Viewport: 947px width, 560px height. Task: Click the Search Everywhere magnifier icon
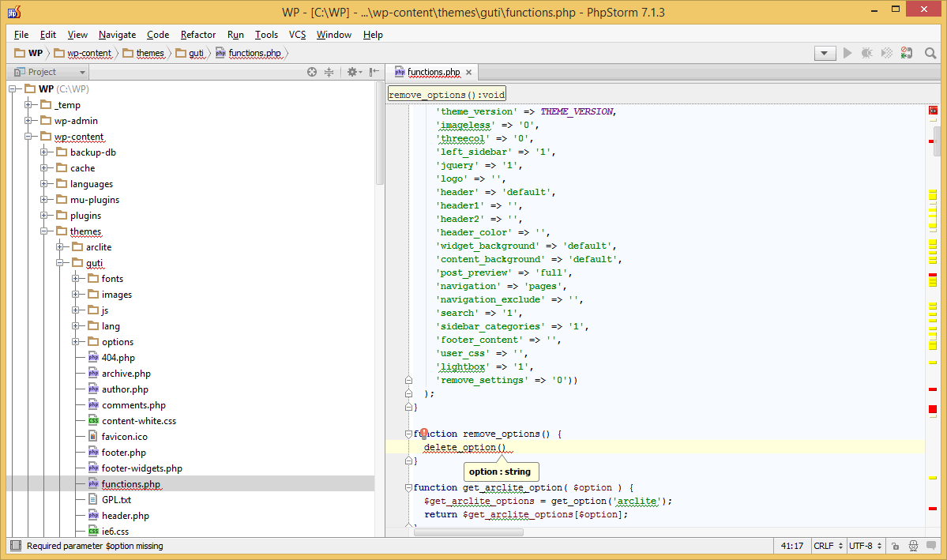(x=930, y=53)
